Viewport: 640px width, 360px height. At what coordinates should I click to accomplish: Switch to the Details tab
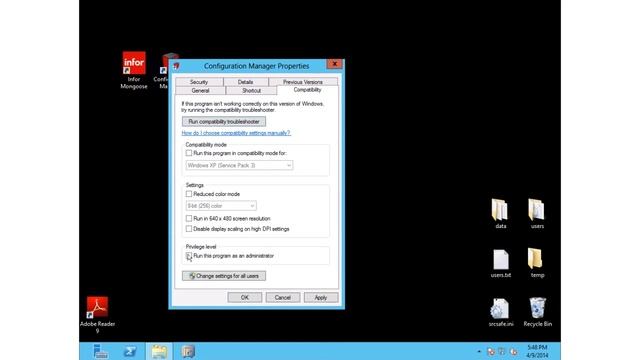coord(245,82)
